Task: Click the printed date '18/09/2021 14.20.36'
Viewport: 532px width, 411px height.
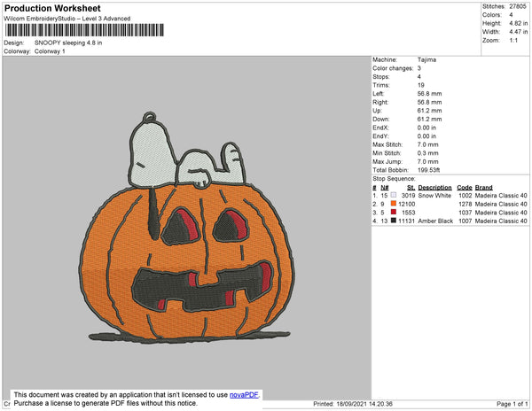Action: pyautogui.click(x=364, y=404)
